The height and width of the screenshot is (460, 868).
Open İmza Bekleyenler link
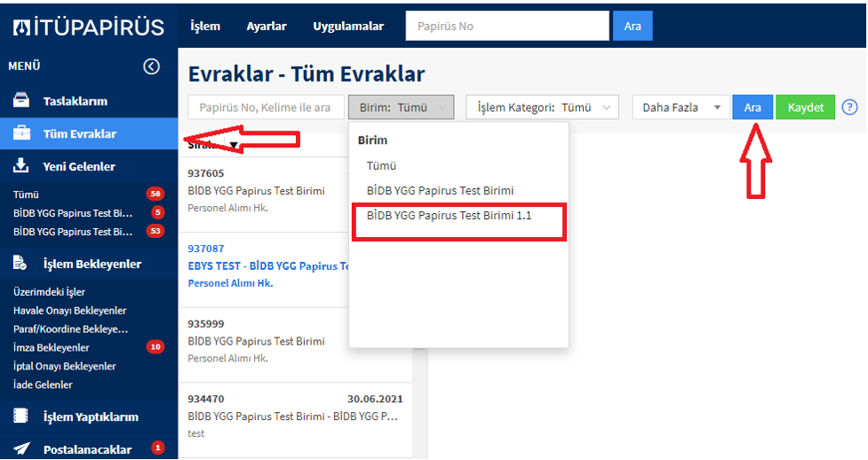pos(51,347)
